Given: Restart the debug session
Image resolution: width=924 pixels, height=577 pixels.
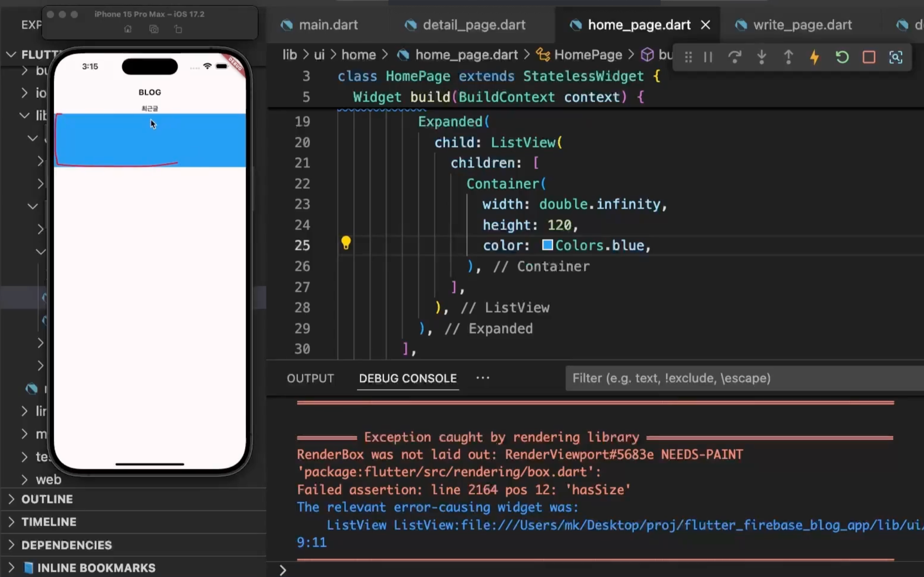Looking at the screenshot, I should coord(842,57).
